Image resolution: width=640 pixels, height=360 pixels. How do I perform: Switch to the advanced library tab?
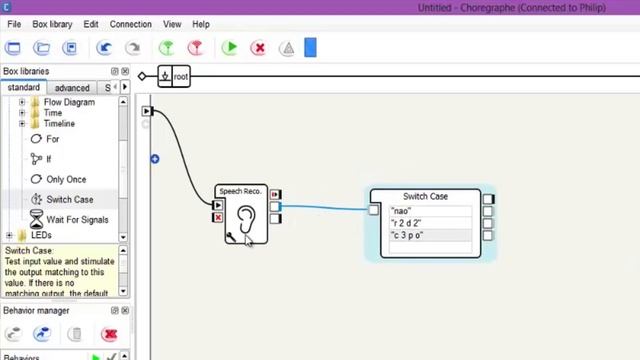coord(72,88)
